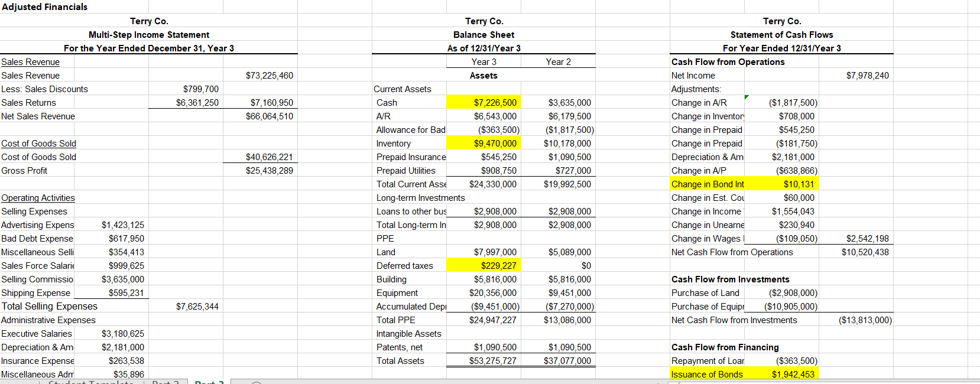
Task: Click Year 3 Total Current Assets $24,330,000
Action: pos(493,184)
